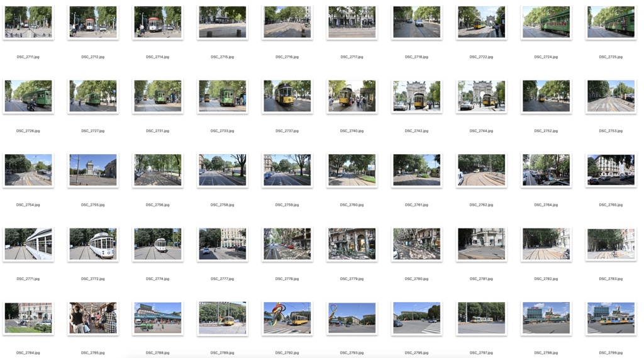This screenshot has height=358, width=644.
Task: Select the thumbnail image of DSC_2711.jpg
Action: point(28,22)
